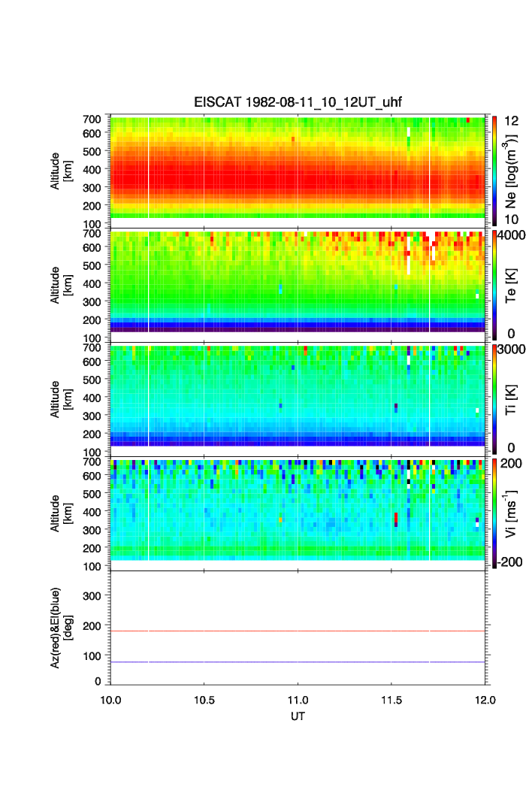532x799 pixels.
Task: Click the 11.5 tick label on UT axis
Action: click(x=391, y=701)
